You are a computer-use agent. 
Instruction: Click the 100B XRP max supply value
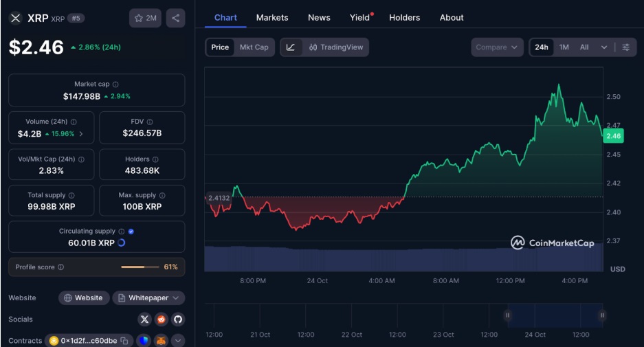pyautogui.click(x=142, y=207)
